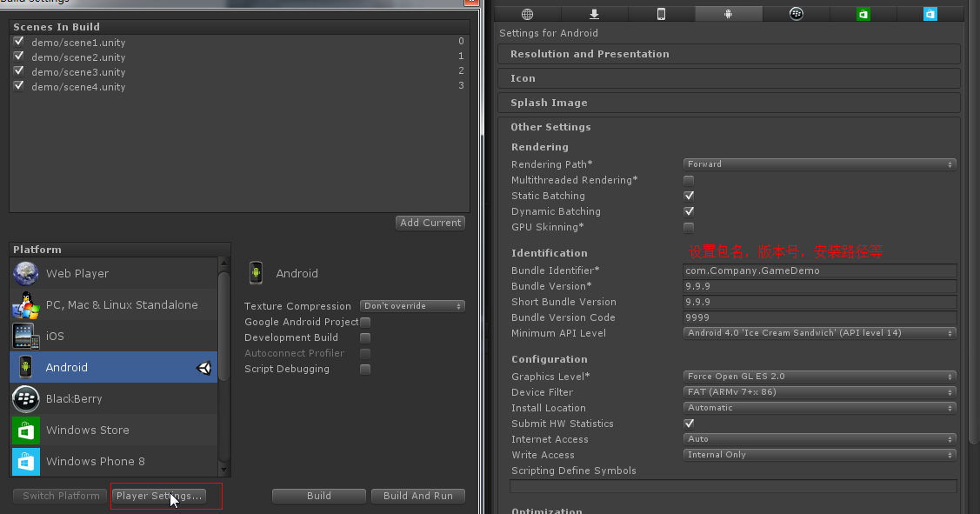Open Minimum API Level dropdown

[819, 332]
